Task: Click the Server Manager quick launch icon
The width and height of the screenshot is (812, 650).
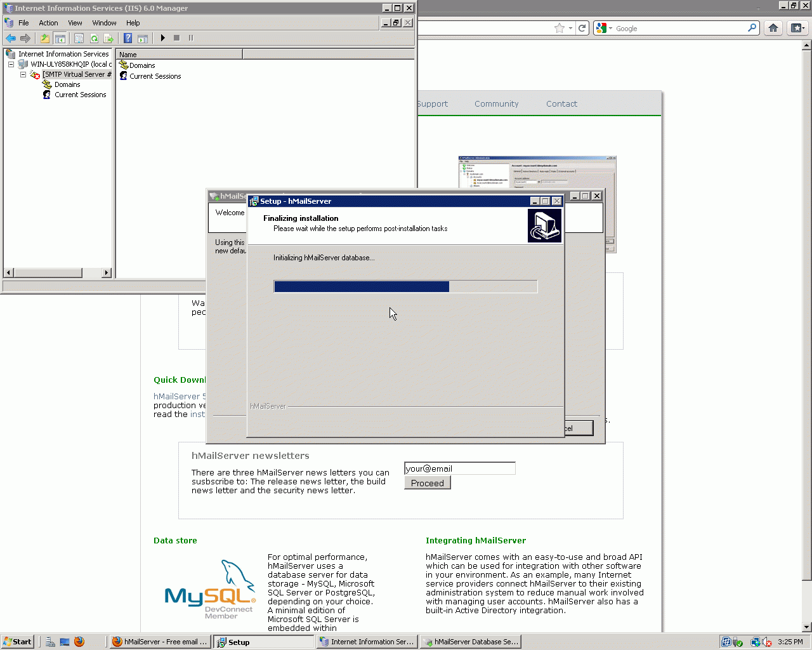Action: coord(50,642)
